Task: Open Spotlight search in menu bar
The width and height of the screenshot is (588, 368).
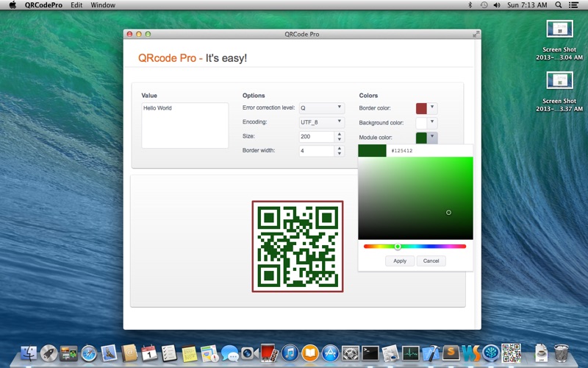Action: point(559,5)
